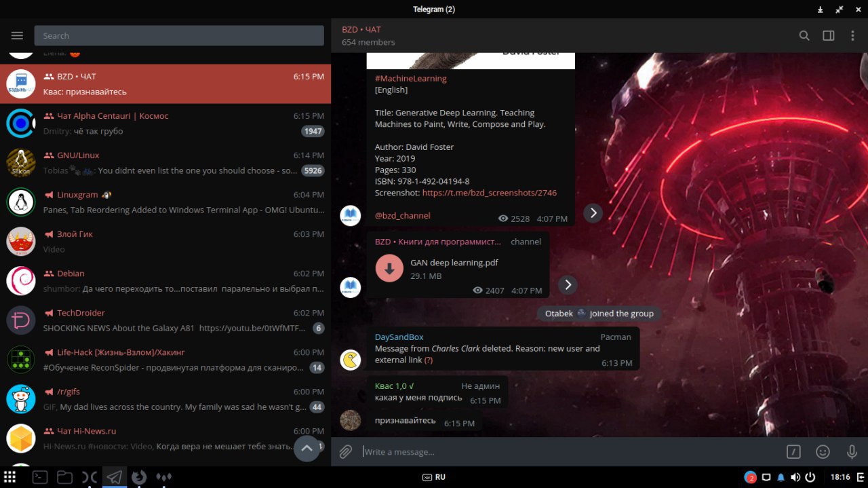Open the DaySandBox sender name
Screen dimensions: 868x488
pos(399,337)
